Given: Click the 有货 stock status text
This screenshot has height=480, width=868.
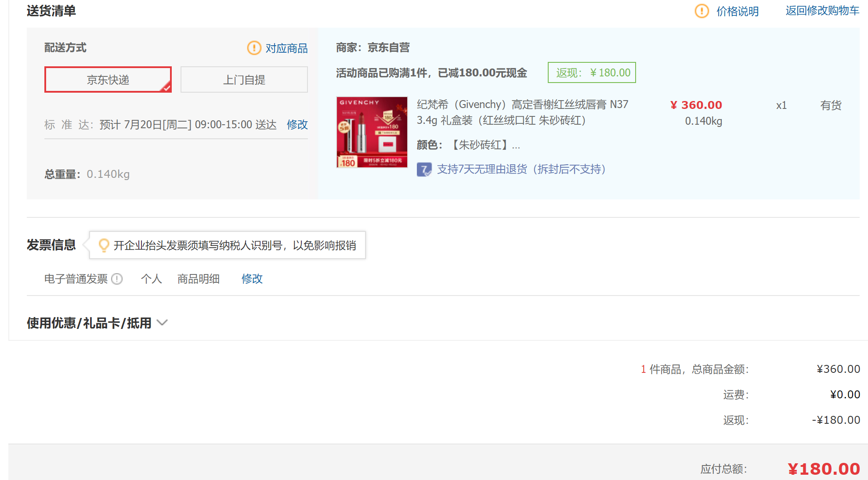Looking at the screenshot, I should point(831,105).
